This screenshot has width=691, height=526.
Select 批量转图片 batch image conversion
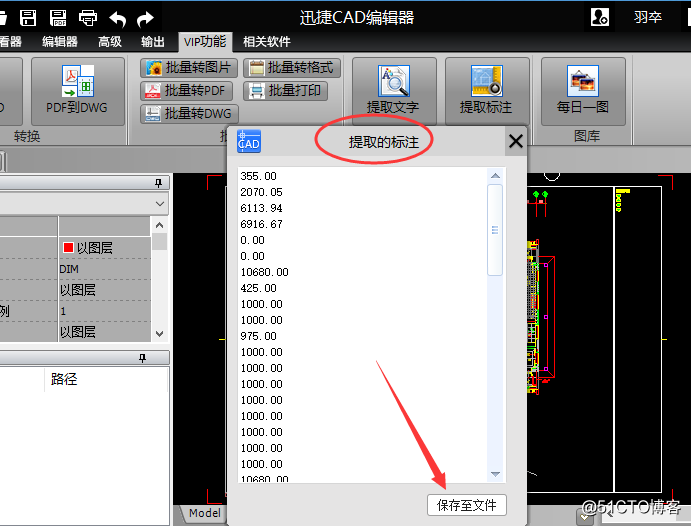[189, 67]
